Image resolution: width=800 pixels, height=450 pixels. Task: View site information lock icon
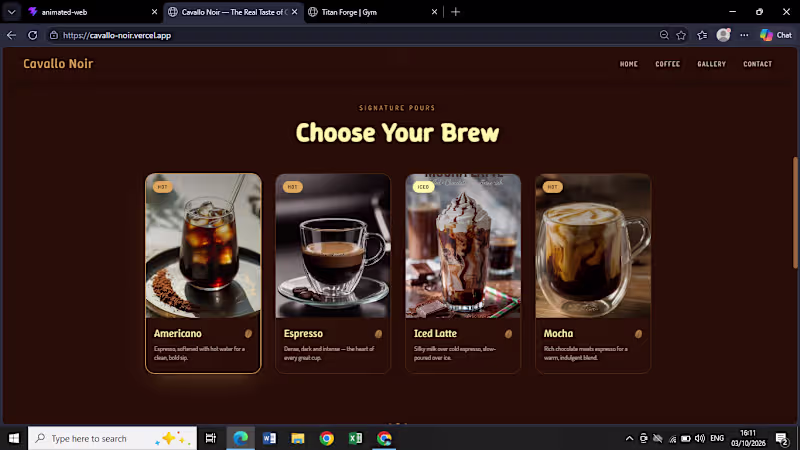coord(54,35)
